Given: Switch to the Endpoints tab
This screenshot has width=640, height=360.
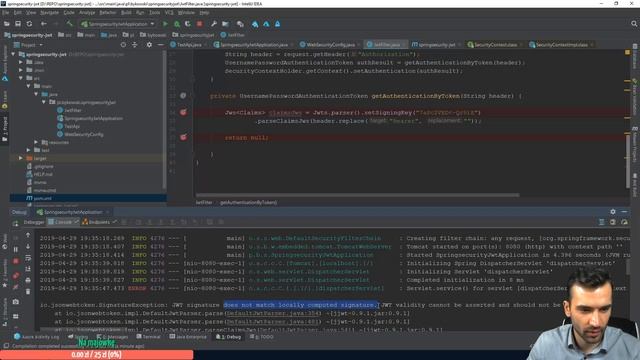Looking at the screenshot, I should click(x=99, y=222).
